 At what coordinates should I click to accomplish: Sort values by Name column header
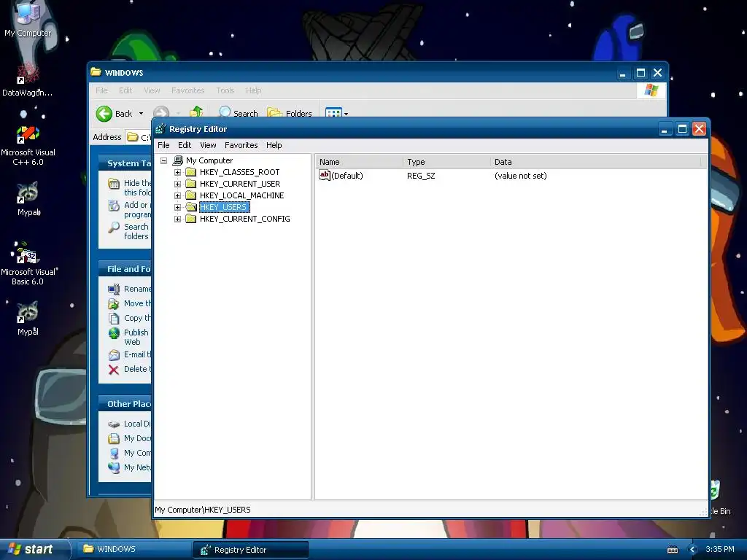[x=359, y=162]
